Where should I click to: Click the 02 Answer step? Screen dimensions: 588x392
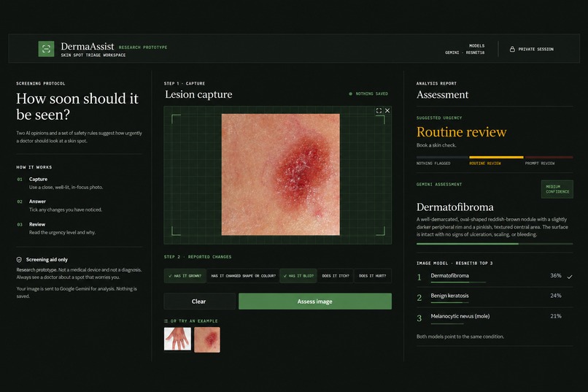(59, 206)
